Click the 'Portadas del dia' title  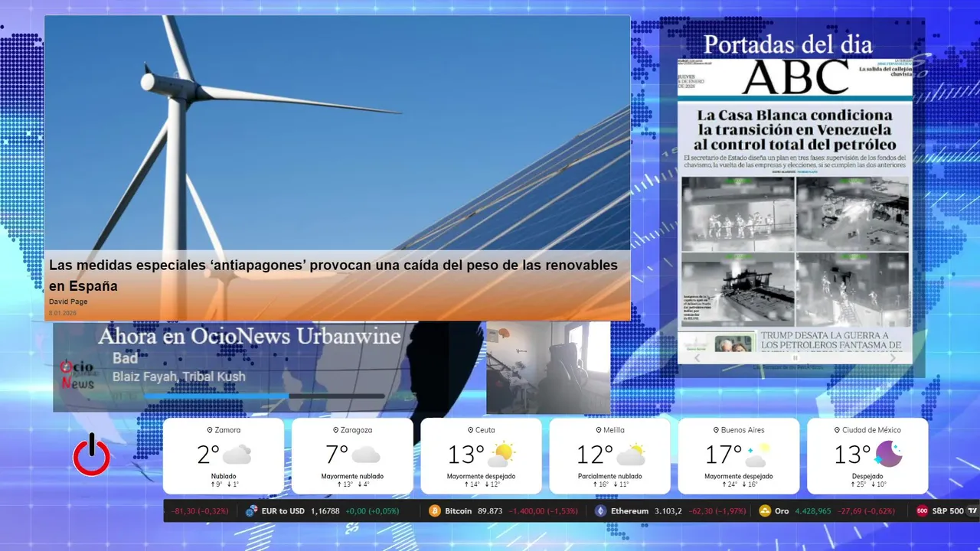(x=788, y=44)
